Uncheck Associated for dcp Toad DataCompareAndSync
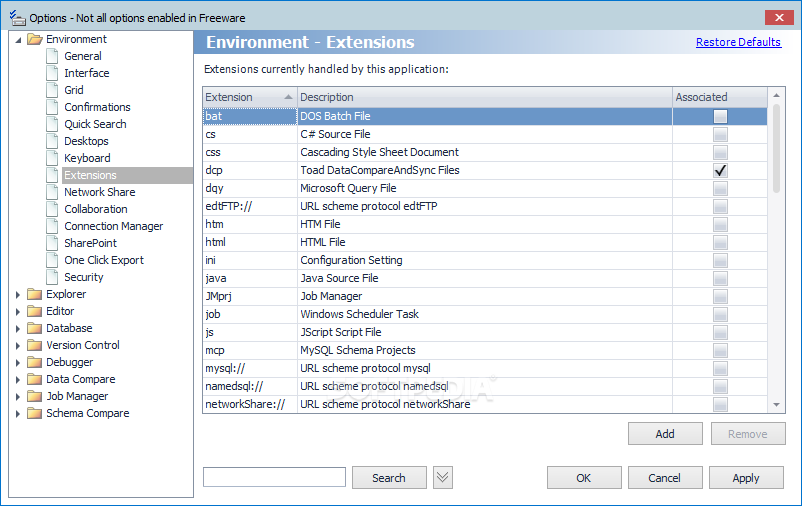This screenshot has height=506, width=802. pyautogui.click(x=720, y=170)
